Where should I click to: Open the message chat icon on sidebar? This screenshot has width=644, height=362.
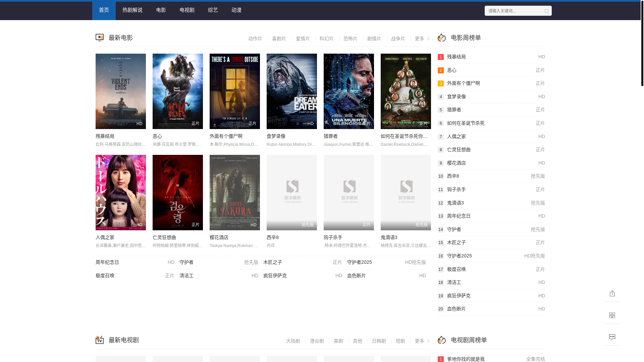tap(612, 337)
